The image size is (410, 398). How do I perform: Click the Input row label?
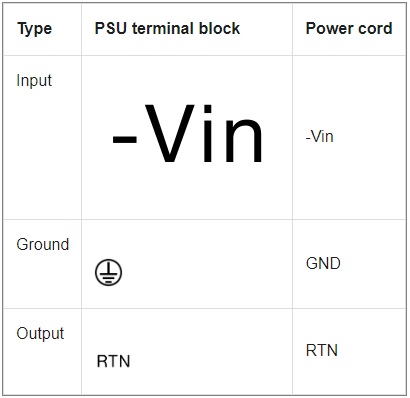tap(34, 81)
